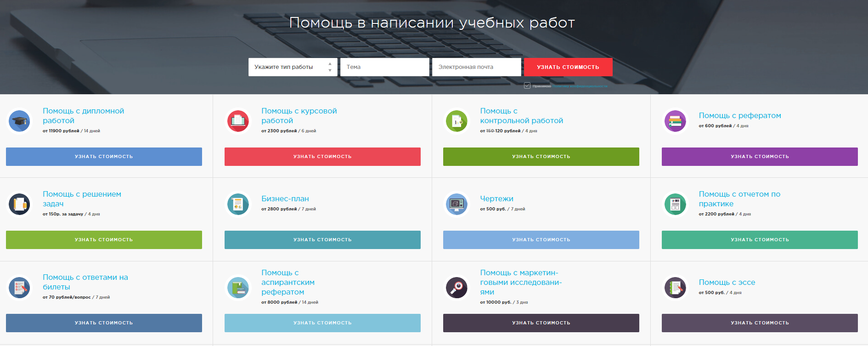
Task: Click Узнать стоимость under курсовая работа
Action: click(322, 157)
